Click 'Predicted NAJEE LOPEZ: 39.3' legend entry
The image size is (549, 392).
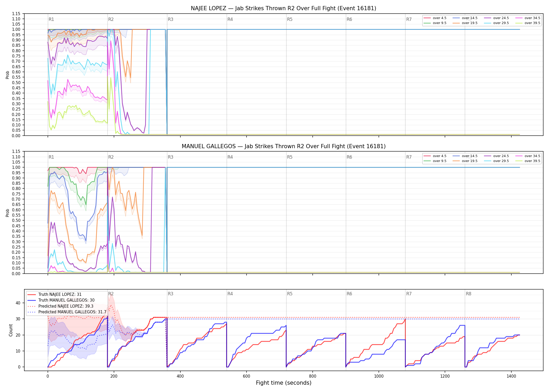tap(60, 306)
